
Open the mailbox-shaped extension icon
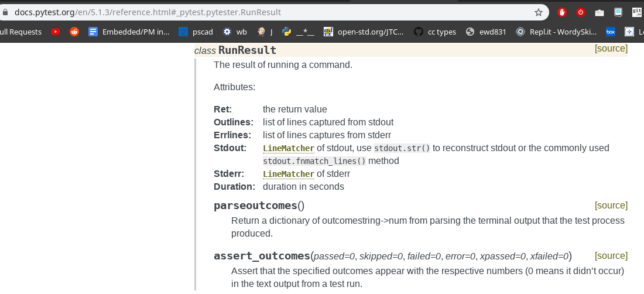tap(600, 12)
